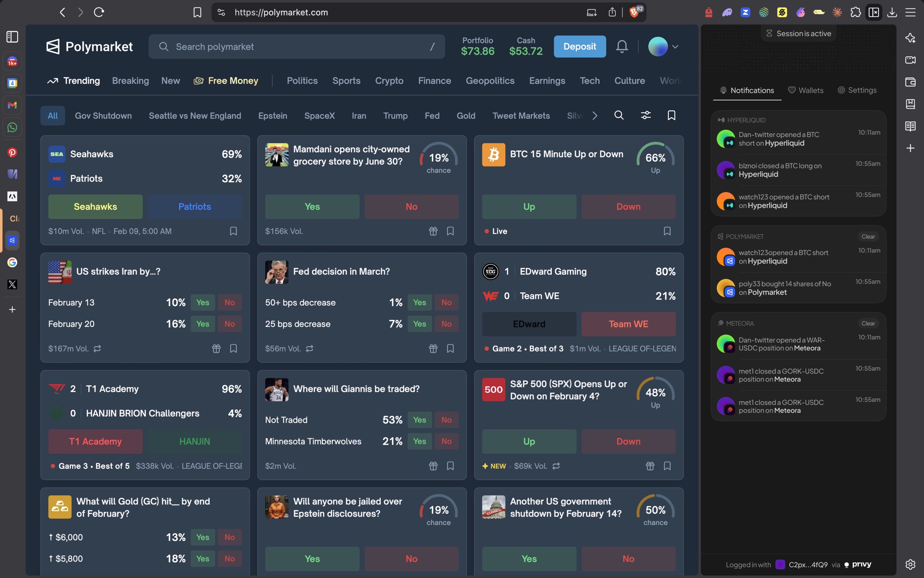This screenshot has width=924, height=578.
Task: Clear the Meteora notifications group
Action: point(868,323)
